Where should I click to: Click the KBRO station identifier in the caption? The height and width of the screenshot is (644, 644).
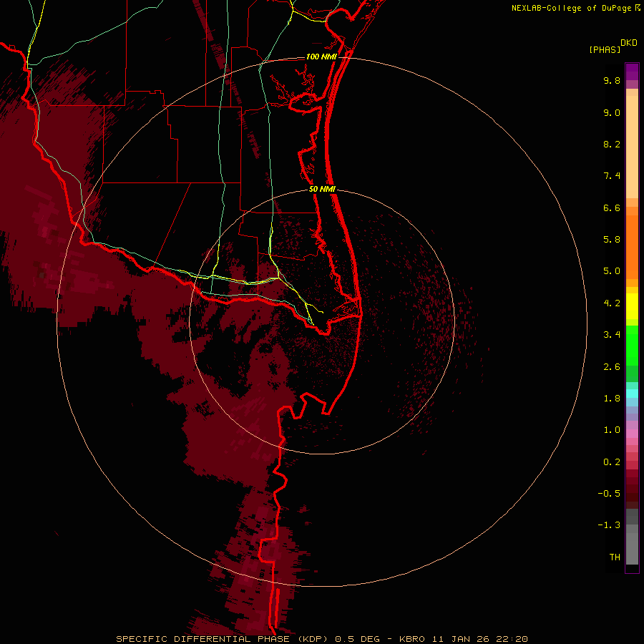point(412,639)
